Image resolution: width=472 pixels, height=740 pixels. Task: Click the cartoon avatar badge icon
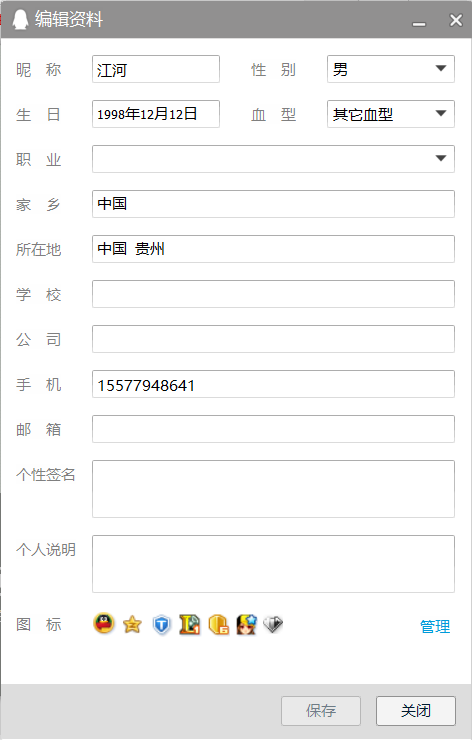pos(246,624)
